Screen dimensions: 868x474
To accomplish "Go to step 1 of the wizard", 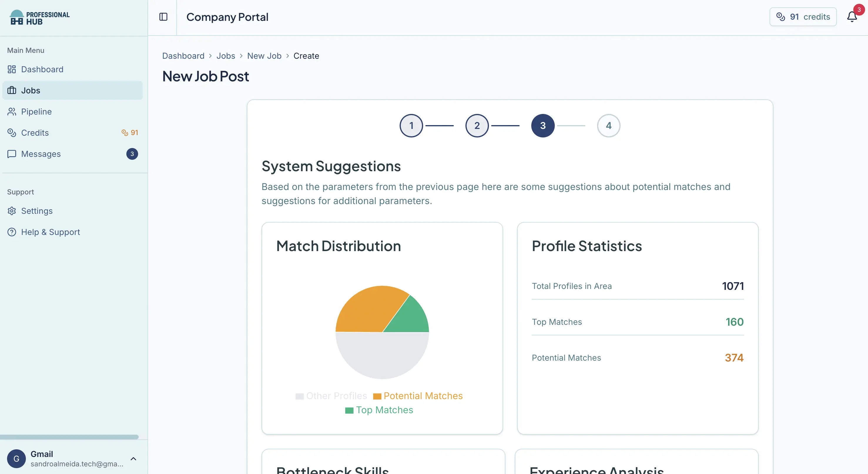I will (411, 126).
